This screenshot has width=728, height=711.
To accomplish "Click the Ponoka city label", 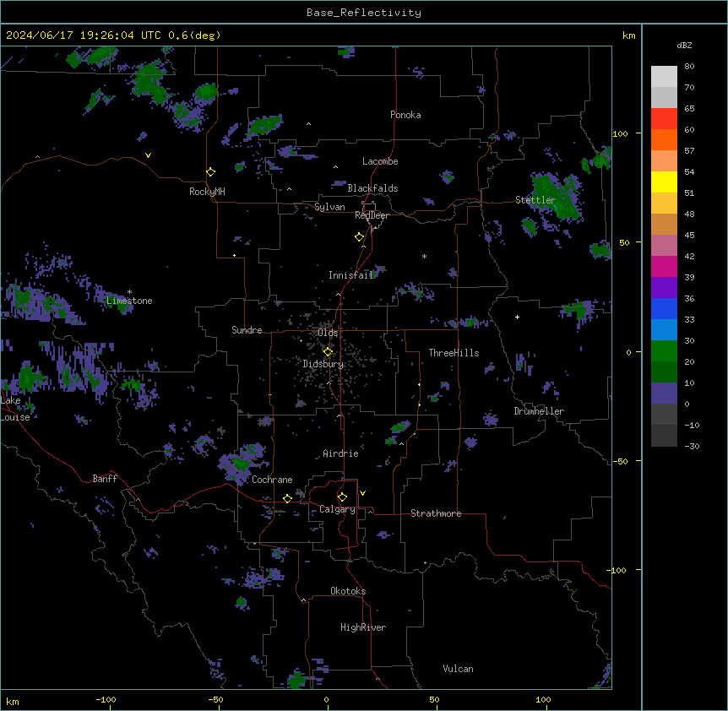I will point(405,115).
